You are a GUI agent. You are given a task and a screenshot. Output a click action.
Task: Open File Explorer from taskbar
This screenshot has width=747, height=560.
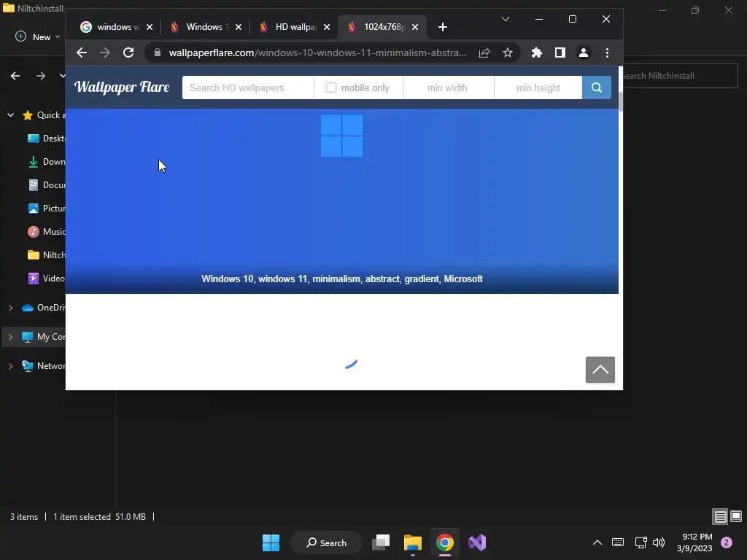pos(413,542)
